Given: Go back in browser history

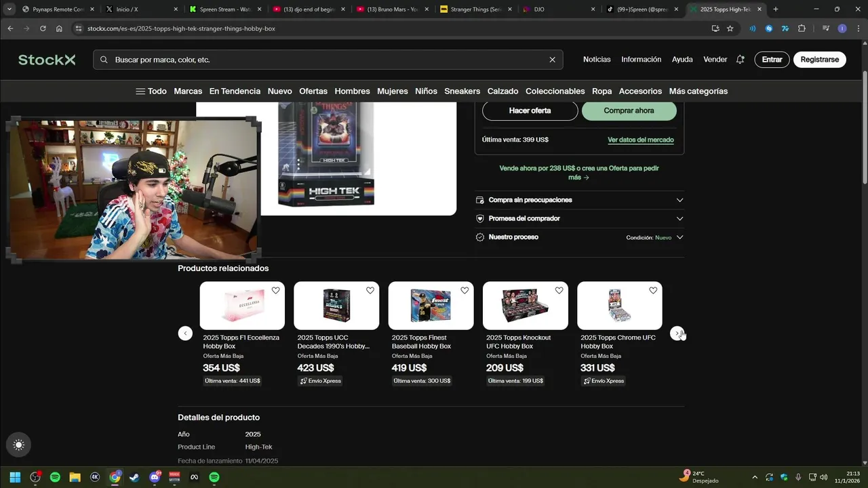Looking at the screenshot, I should pyautogui.click(x=10, y=28).
